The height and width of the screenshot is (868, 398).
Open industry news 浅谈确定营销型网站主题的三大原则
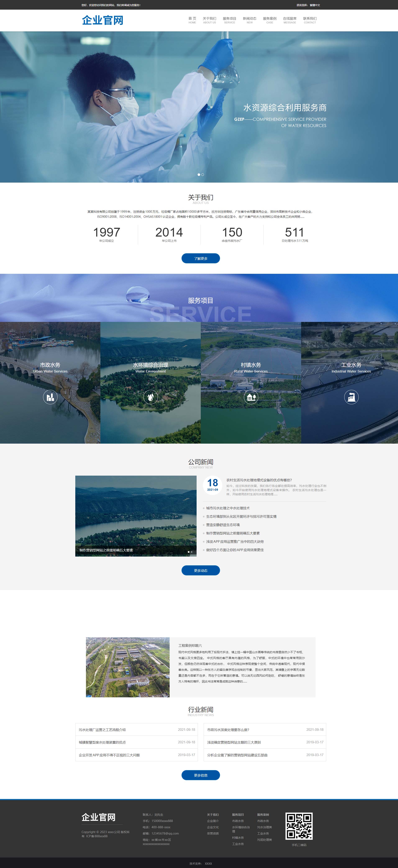(x=234, y=742)
